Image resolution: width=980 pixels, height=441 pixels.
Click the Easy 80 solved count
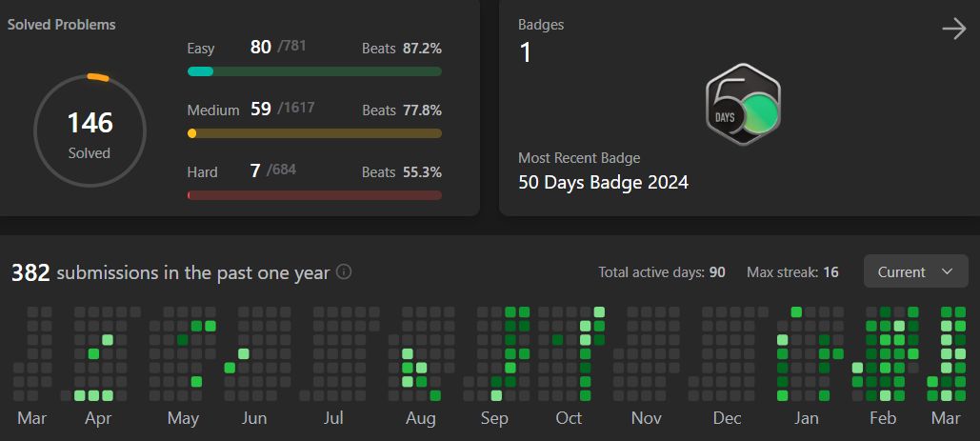pyautogui.click(x=260, y=47)
